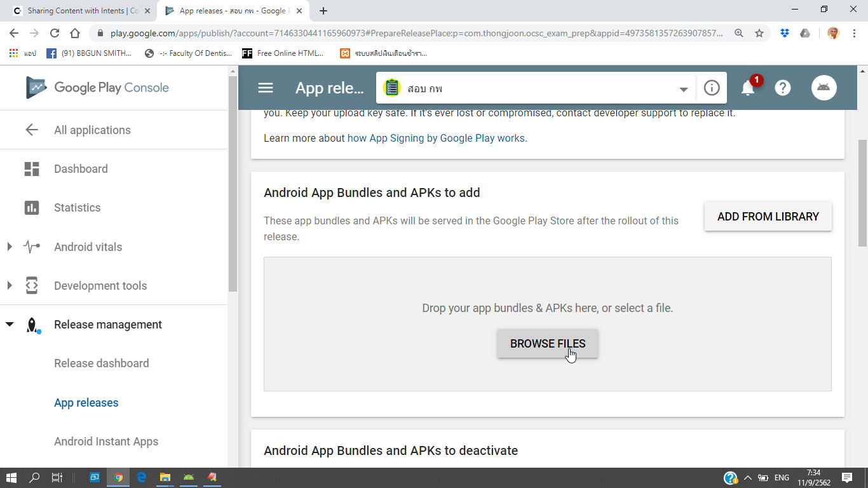The width and height of the screenshot is (868, 488).
Task: Click the info icon beside the app selector
Action: pos(711,88)
